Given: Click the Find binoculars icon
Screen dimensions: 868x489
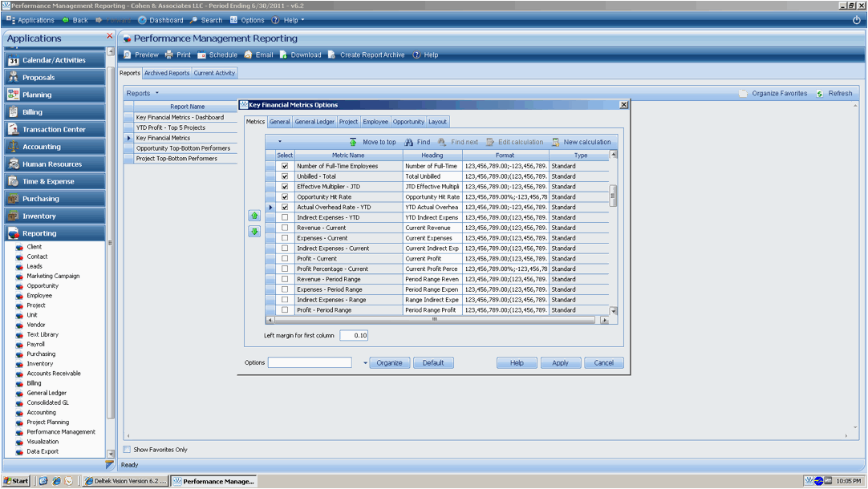Looking at the screenshot, I should point(409,142).
